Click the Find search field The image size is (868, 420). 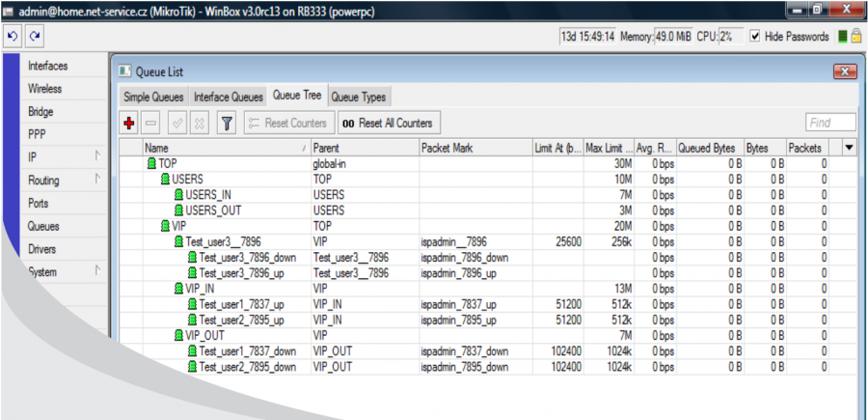[830, 123]
